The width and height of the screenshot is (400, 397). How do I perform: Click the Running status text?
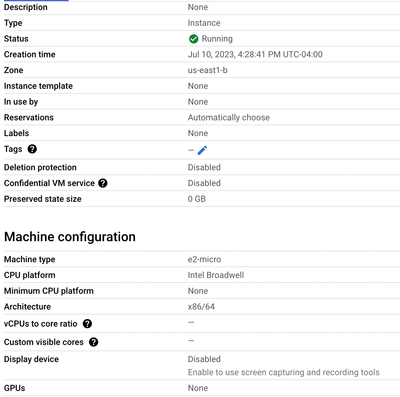(217, 39)
